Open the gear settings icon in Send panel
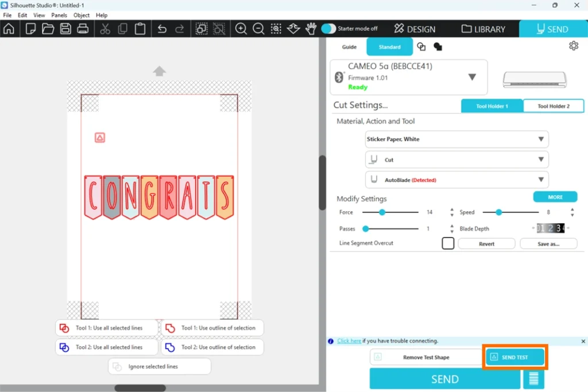Image resolution: width=588 pixels, height=392 pixels. click(x=573, y=46)
